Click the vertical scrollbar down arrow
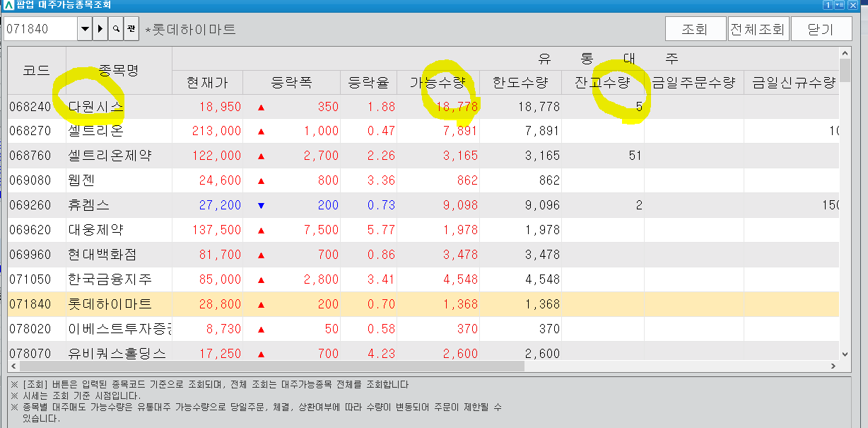Image resolution: width=868 pixels, height=428 pixels. click(x=845, y=353)
